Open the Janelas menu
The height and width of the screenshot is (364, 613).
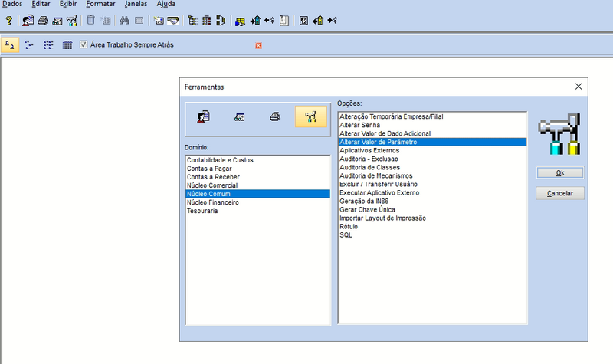pyautogui.click(x=136, y=4)
